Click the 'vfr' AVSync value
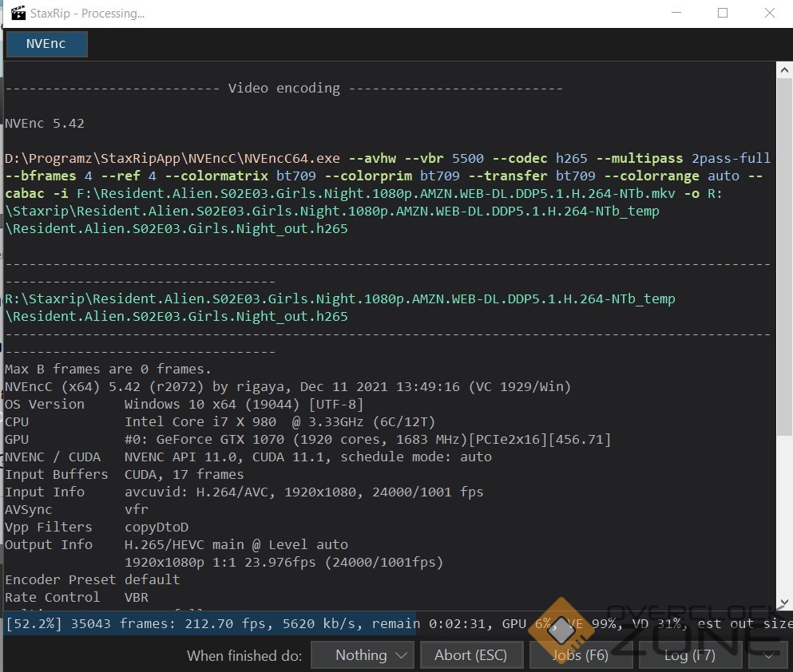Screen dimensions: 793x672 (x=137, y=509)
